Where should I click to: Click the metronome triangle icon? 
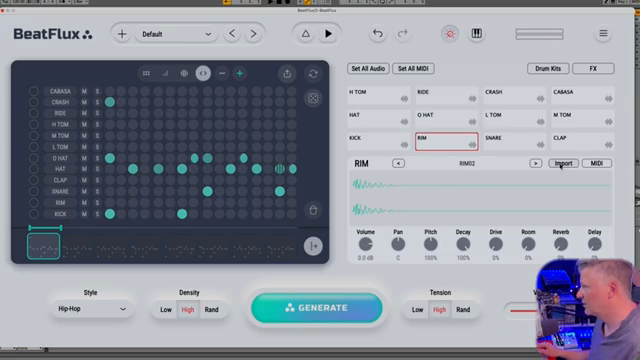click(x=305, y=34)
